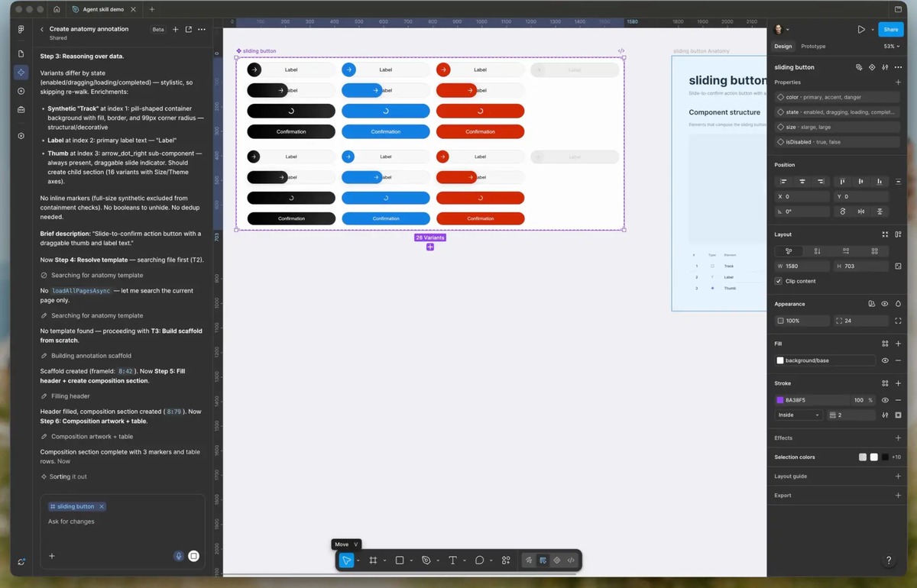Stop the agent with the stop button
917x588 pixels.
[194, 556]
